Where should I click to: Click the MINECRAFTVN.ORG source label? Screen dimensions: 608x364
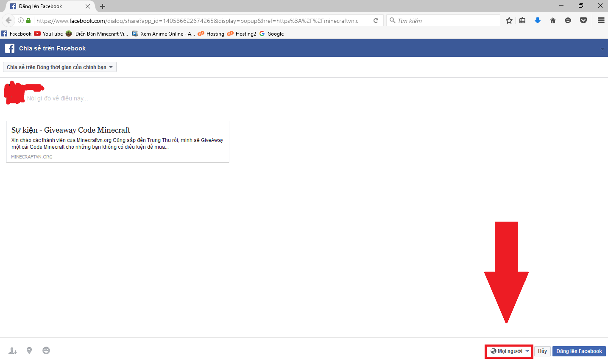click(32, 157)
